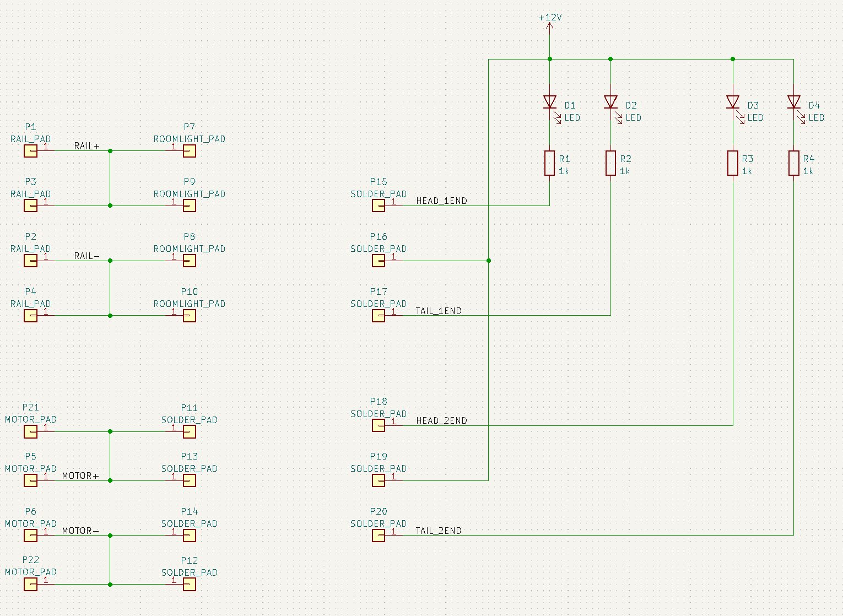Select the D1 LED symbol

pyautogui.click(x=549, y=102)
